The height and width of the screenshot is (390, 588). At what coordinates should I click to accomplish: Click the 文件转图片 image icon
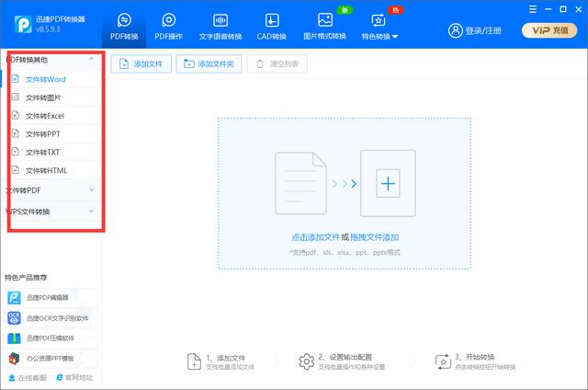point(16,97)
